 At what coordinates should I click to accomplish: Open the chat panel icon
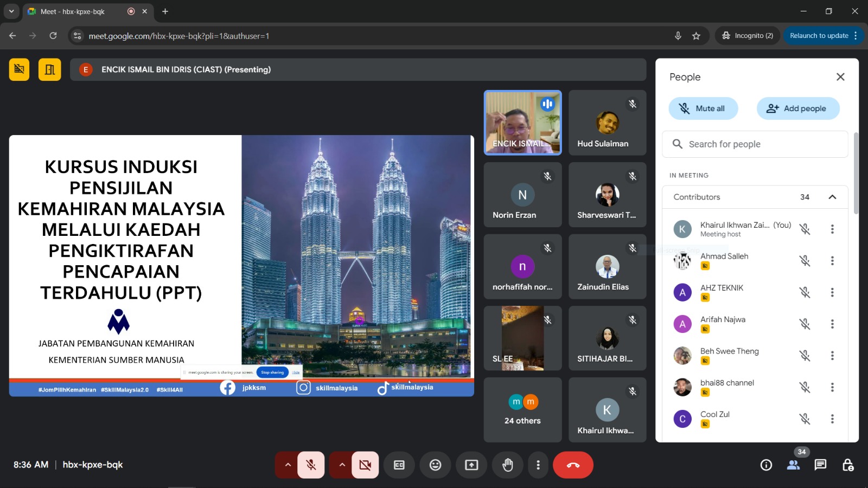(x=820, y=465)
